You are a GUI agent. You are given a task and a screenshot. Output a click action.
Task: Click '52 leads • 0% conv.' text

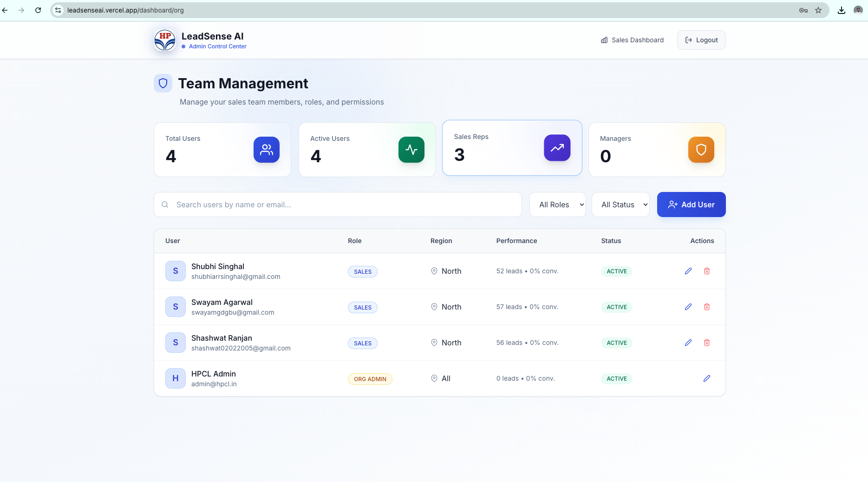(x=527, y=271)
